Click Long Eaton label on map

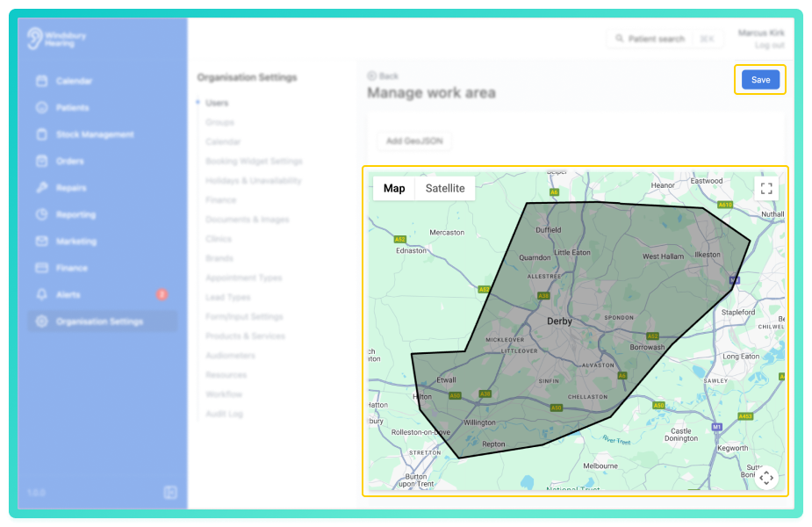741,357
